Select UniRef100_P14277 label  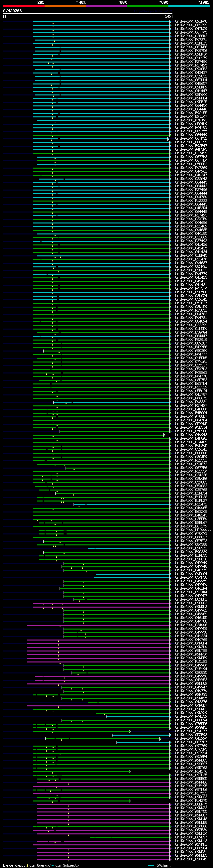[x=191, y=731]
